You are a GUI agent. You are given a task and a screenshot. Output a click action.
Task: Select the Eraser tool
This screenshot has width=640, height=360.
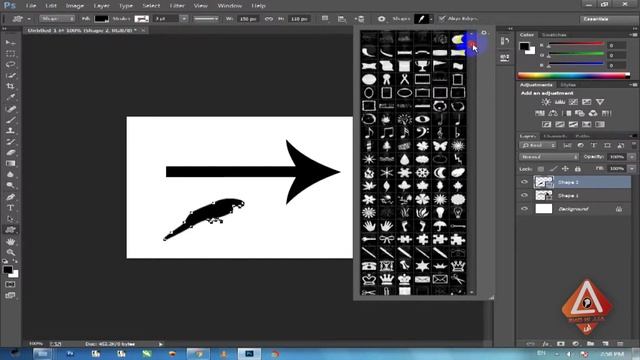point(11,153)
